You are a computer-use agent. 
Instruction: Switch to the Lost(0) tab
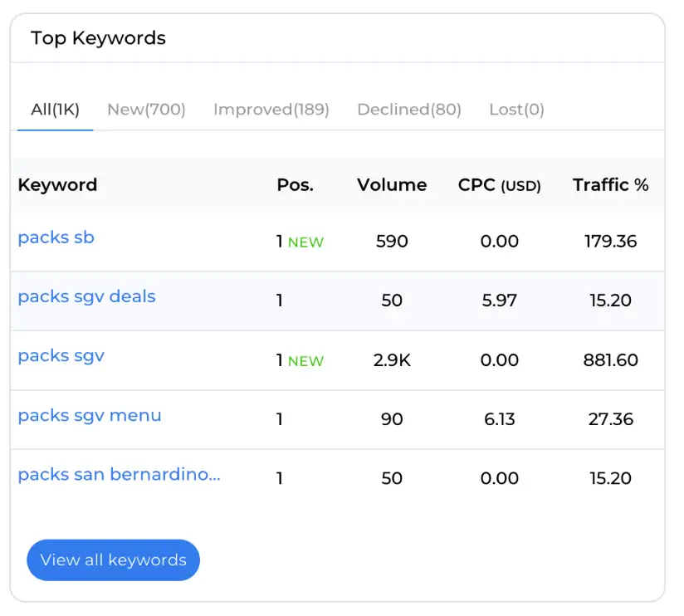coord(516,109)
